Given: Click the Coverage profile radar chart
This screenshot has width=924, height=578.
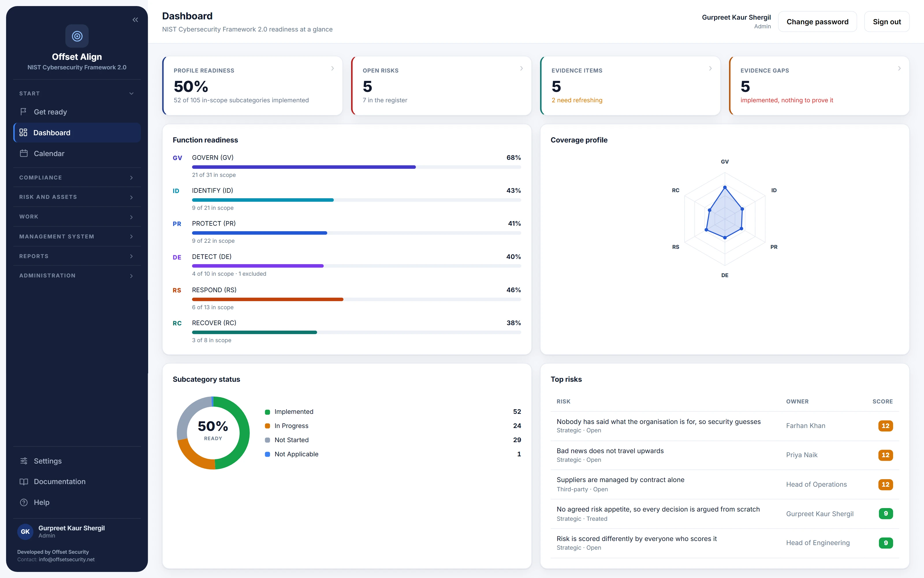Looking at the screenshot, I should pyautogui.click(x=725, y=219).
